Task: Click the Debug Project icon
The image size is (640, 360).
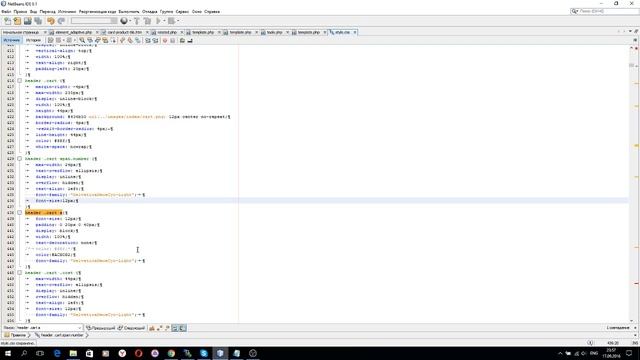Action: point(171,21)
